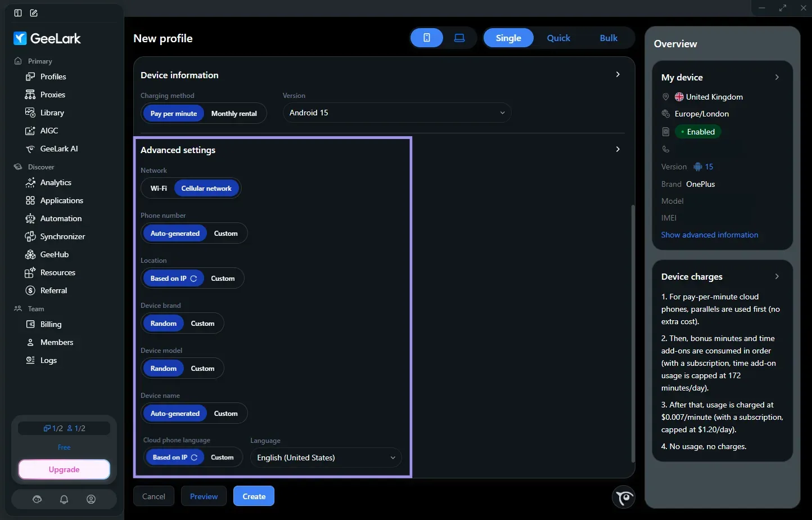Click the Enabled status badge

698,132
